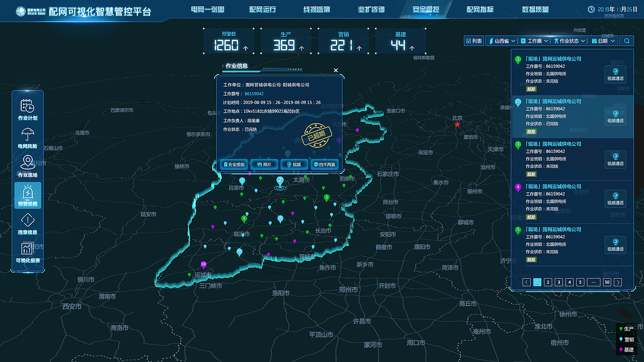Click blue map marker number 8
The image size is (644, 362).
tap(280, 219)
